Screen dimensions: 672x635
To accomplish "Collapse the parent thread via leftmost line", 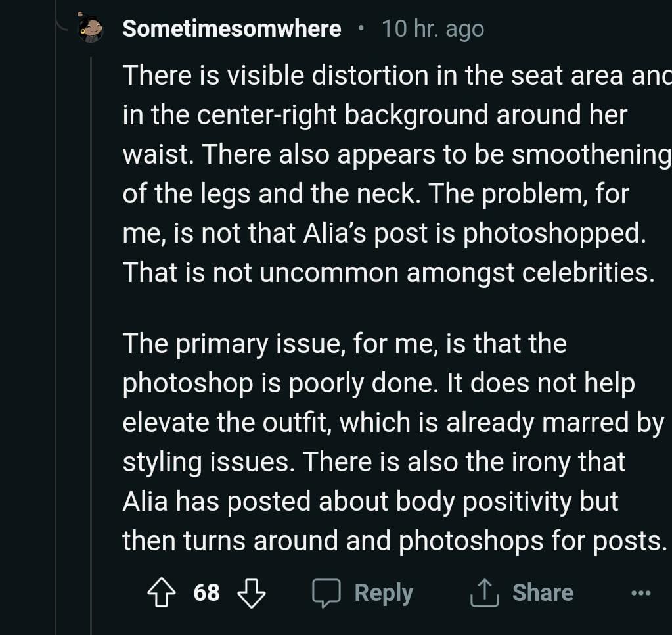I will (56, 329).
